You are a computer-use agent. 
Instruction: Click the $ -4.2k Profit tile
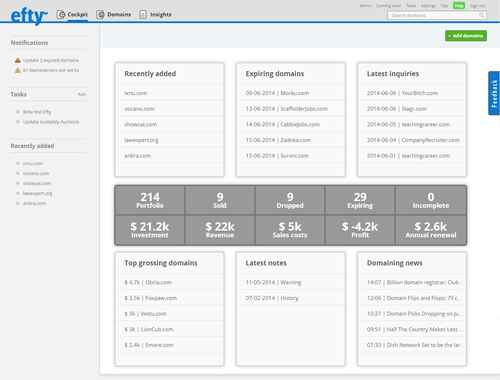(360, 230)
